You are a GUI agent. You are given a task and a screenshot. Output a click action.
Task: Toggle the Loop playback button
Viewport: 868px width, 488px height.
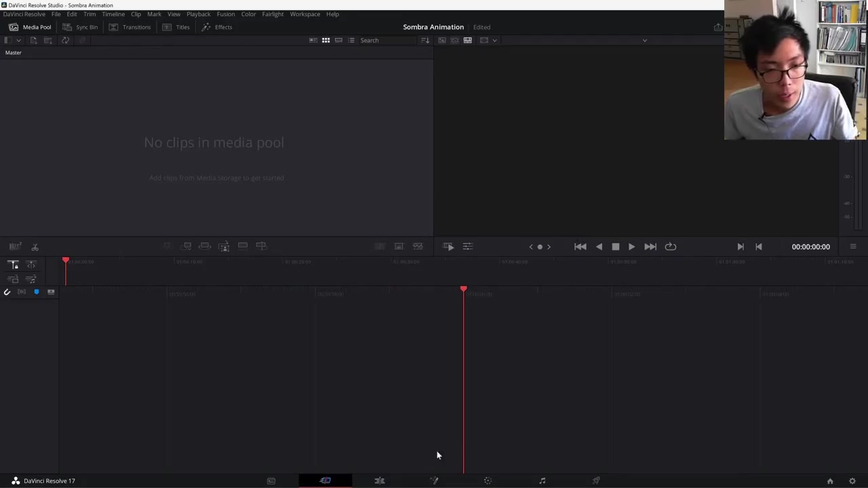coord(670,247)
